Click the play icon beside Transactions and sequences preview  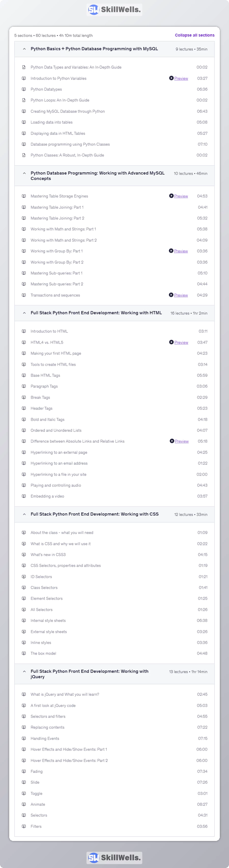coord(171,295)
